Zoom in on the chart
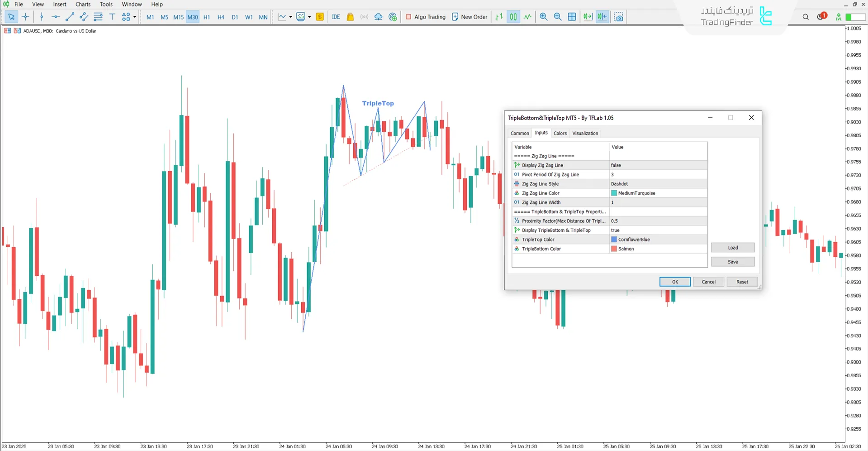 point(543,17)
